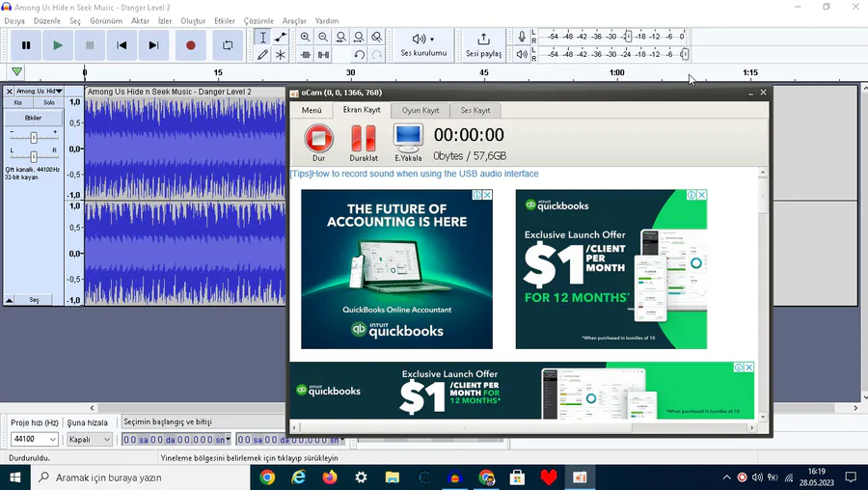Skip to end of the track

[x=154, y=45]
